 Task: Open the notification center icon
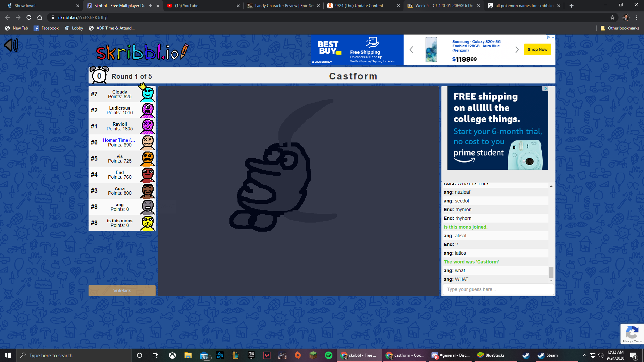click(633, 355)
